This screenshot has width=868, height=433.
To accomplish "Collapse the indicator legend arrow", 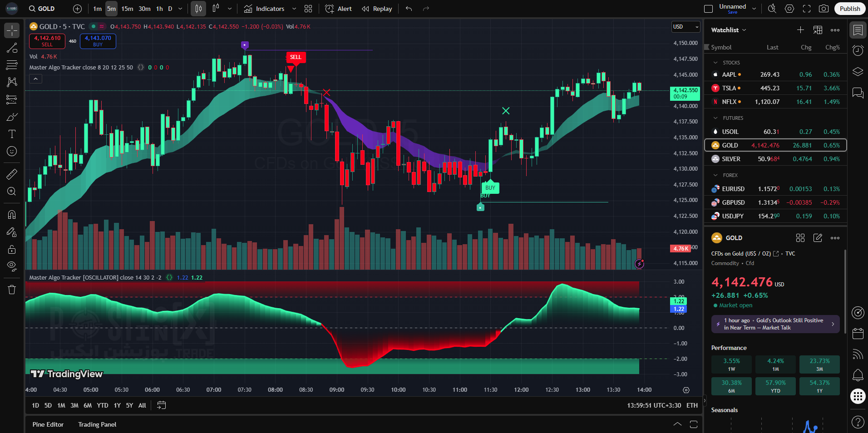I will coord(35,79).
